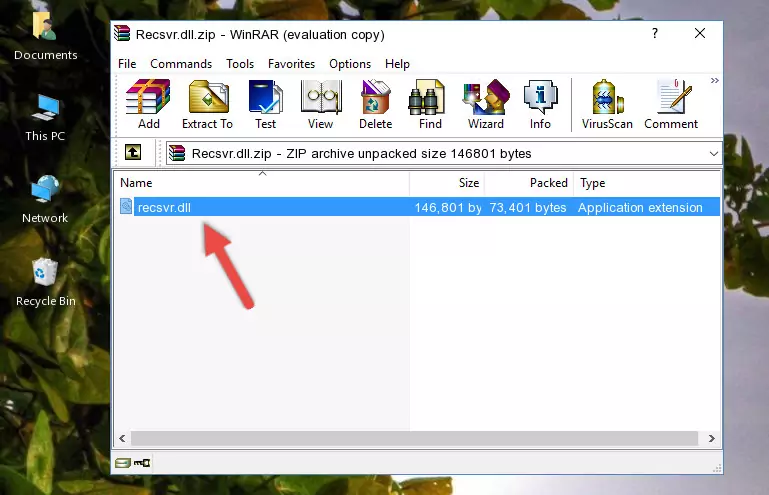
Task: Show archive Info
Action: click(540, 104)
